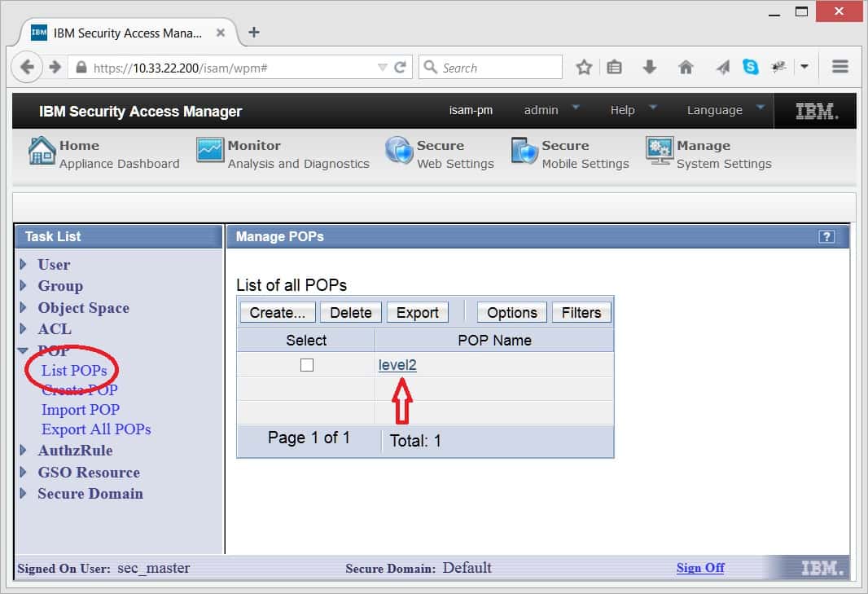The height and width of the screenshot is (594, 868).
Task: Click the browser downloads arrow icon
Action: click(649, 68)
